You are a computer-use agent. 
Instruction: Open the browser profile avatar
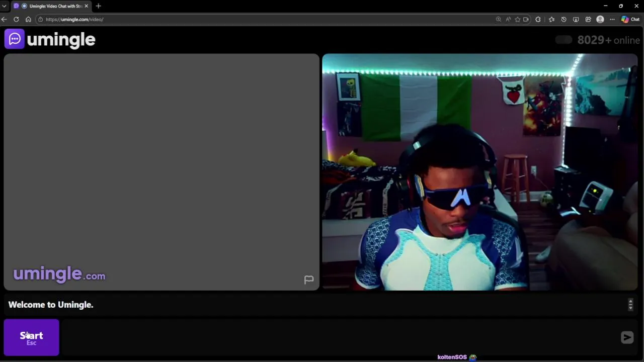click(x=600, y=19)
